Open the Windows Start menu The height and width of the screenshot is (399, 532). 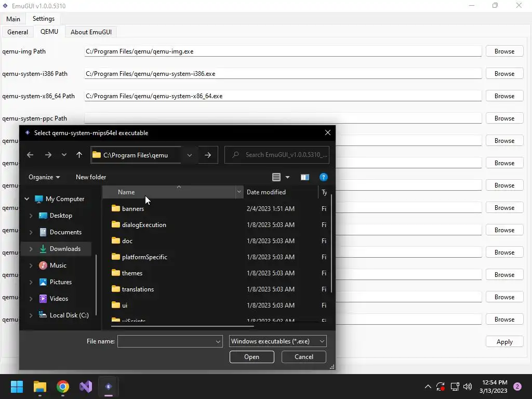(17, 387)
